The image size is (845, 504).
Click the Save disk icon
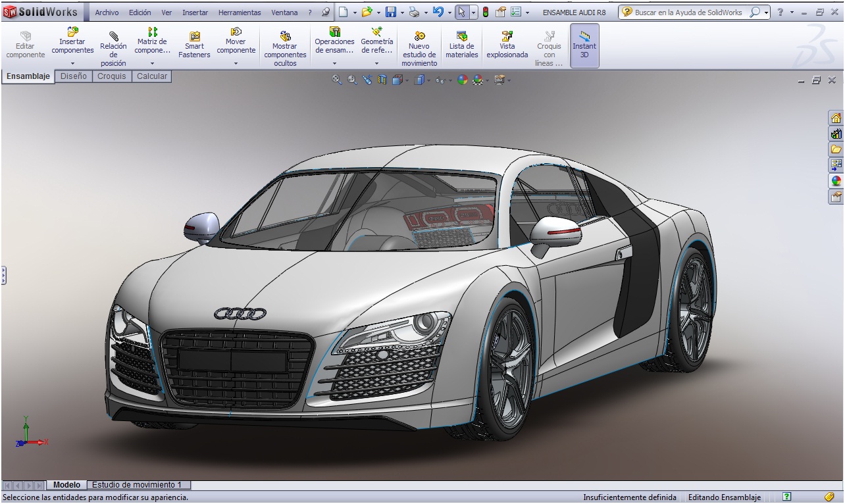(390, 12)
